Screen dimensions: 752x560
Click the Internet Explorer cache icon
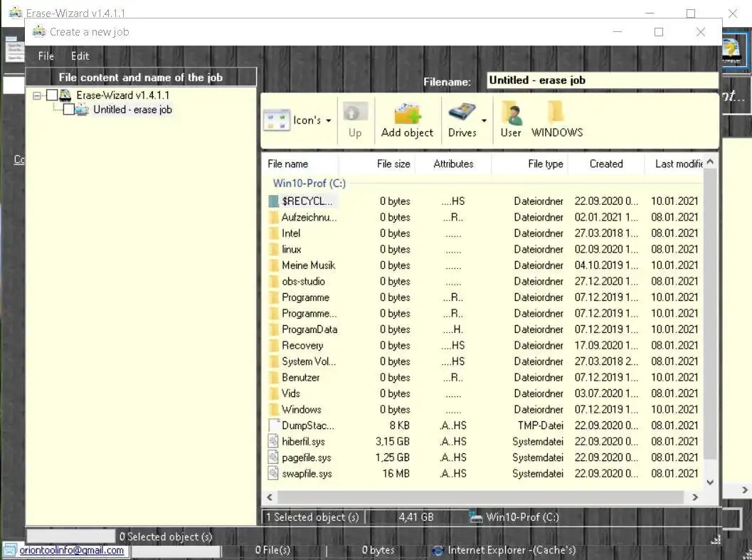438,551
